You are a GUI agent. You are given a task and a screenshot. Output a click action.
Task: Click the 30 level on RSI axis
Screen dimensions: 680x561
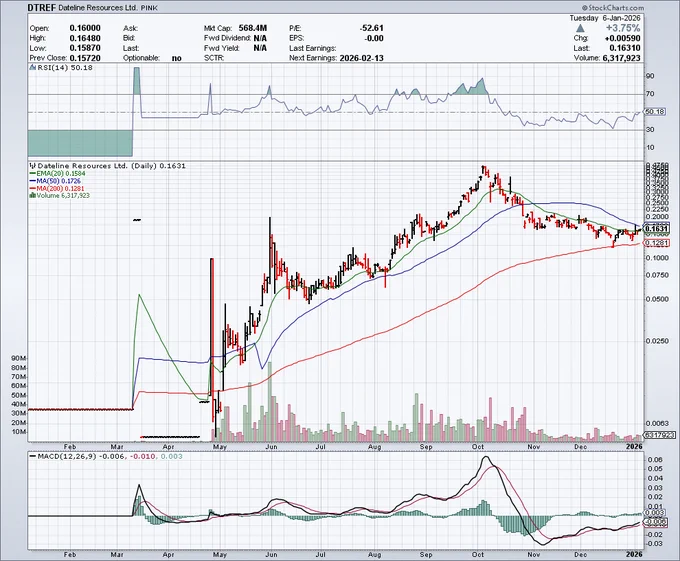coord(650,130)
